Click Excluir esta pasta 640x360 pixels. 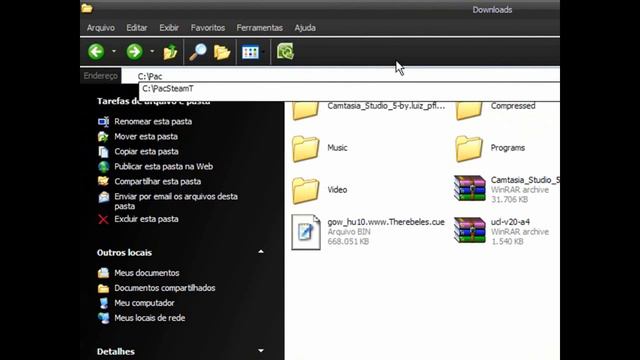click(x=146, y=219)
